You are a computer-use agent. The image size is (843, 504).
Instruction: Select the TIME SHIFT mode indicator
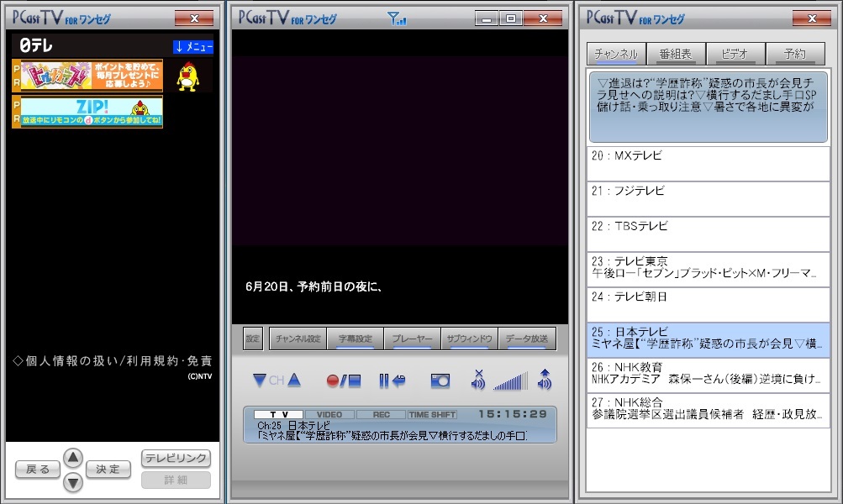(x=432, y=414)
